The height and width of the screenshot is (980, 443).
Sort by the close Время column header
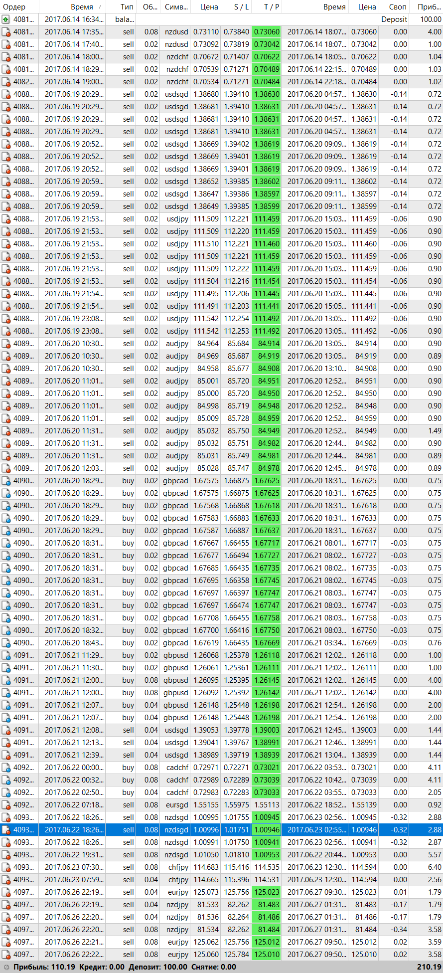[315, 7]
